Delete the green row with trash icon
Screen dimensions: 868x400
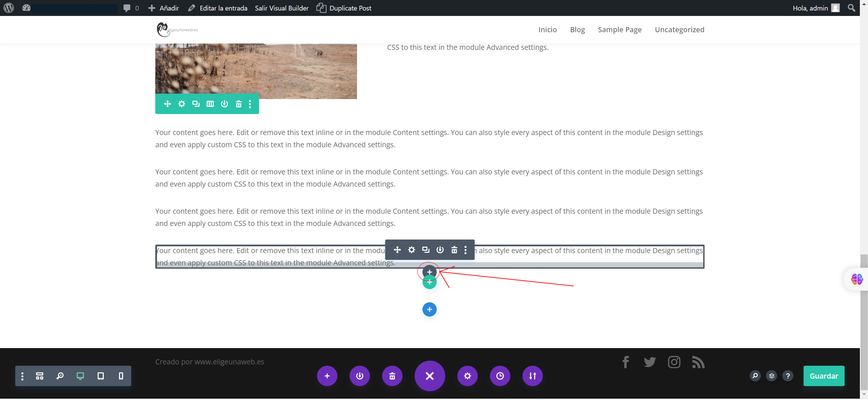239,104
